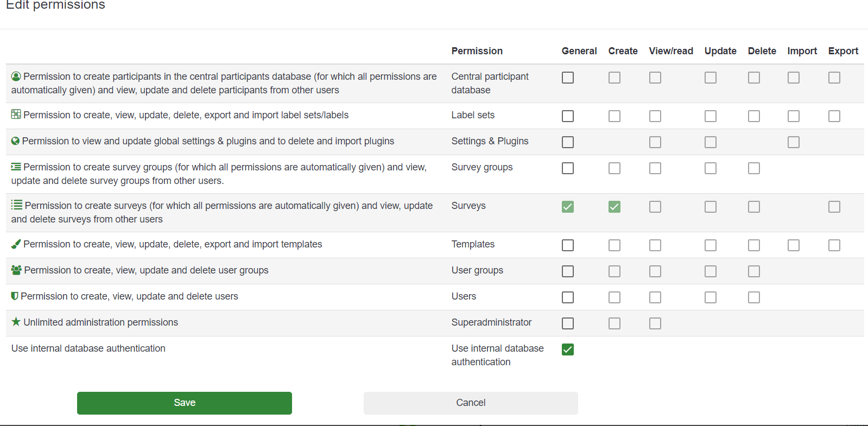Click the Settings & Plugins globe icon
868x426 pixels.
click(15, 141)
